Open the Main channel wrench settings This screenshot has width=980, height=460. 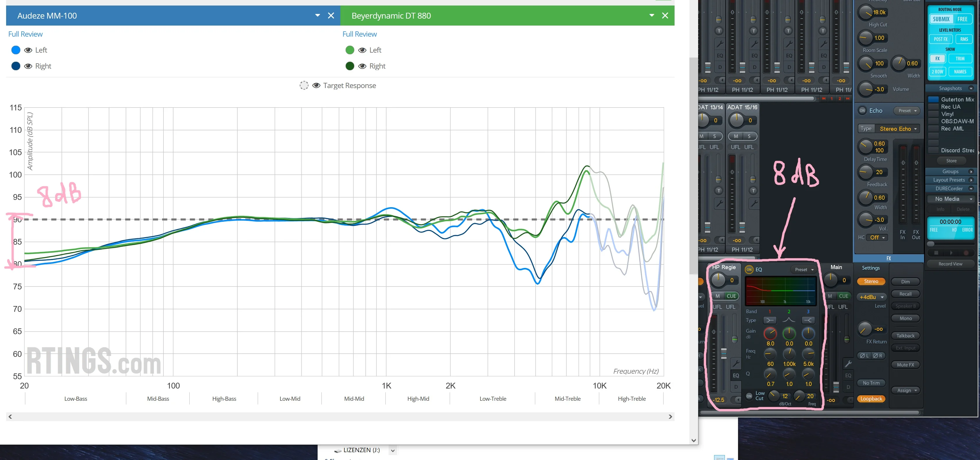[848, 364]
